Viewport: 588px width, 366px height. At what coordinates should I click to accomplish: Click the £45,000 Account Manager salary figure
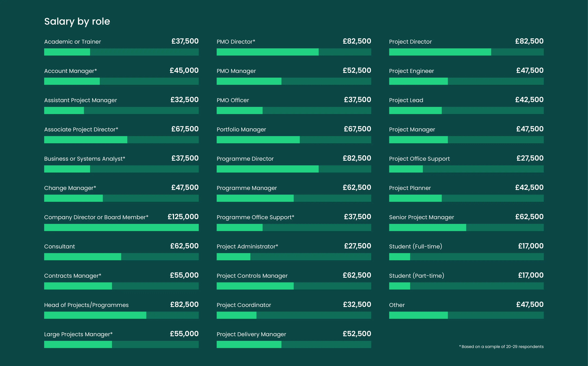coord(184,70)
